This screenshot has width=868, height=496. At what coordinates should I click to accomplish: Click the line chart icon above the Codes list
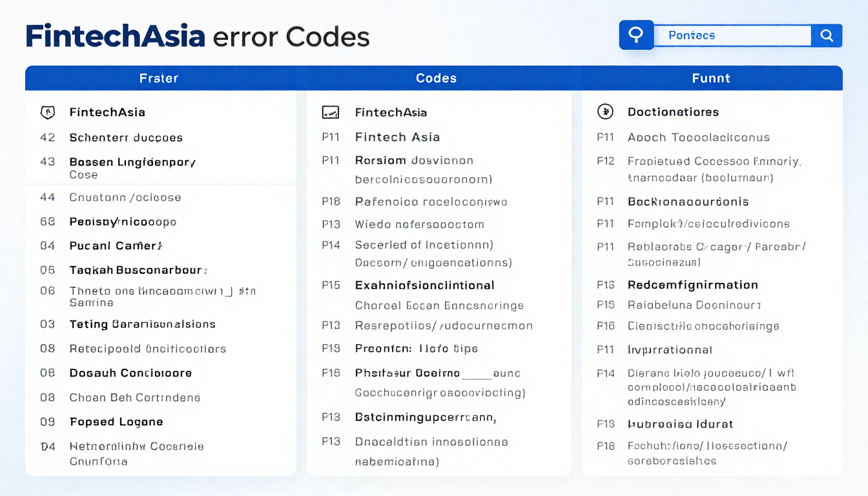coord(330,112)
